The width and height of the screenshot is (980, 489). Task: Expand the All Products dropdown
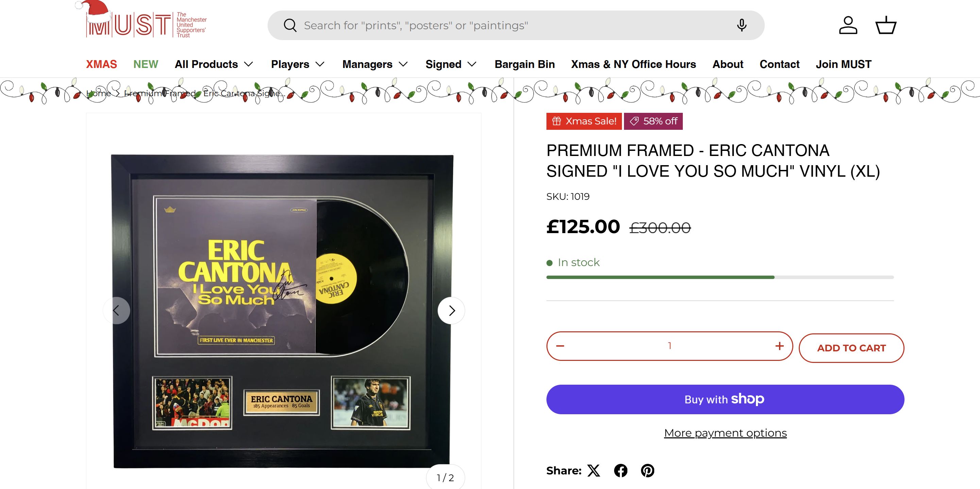(x=214, y=64)
